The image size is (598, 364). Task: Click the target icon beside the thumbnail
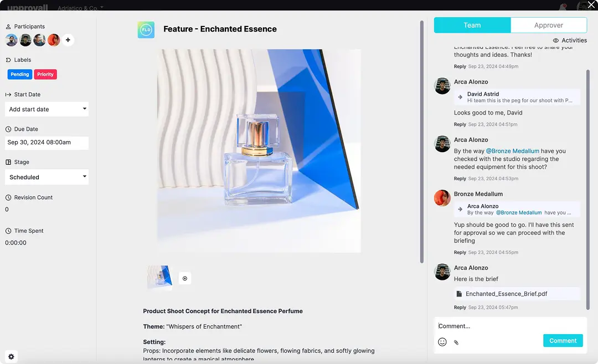point(185,278)
